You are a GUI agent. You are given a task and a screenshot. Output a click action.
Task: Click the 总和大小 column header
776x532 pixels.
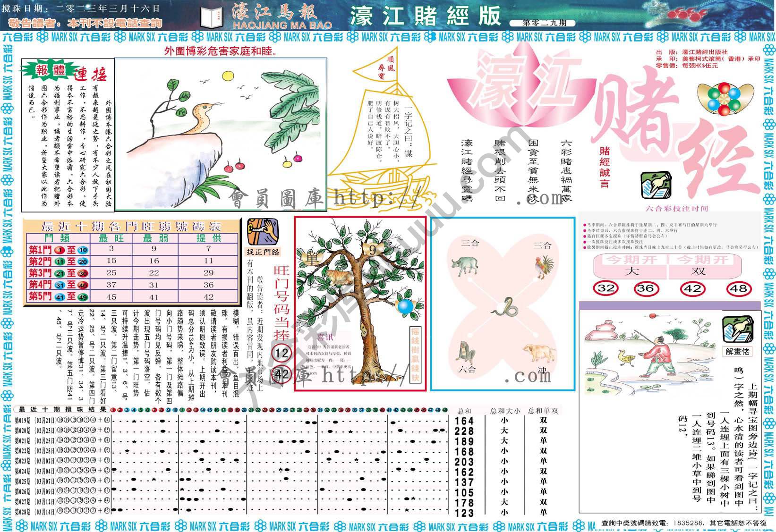pyautogui.click(x=505, y=411)
